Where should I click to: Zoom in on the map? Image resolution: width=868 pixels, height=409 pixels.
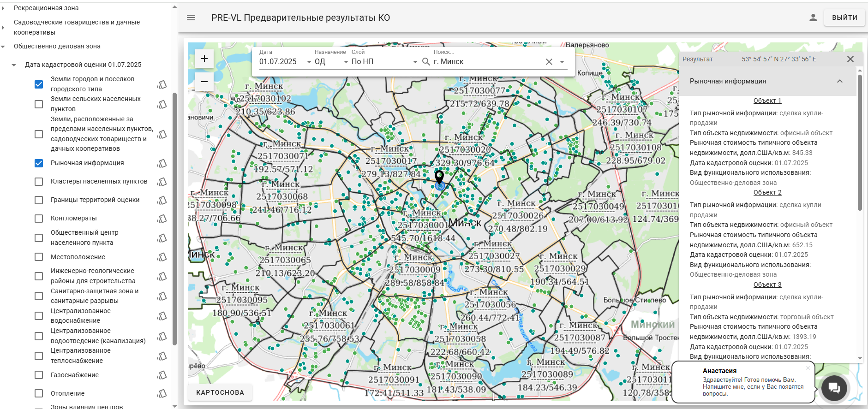pyautogui.click(x=204, y=59)
